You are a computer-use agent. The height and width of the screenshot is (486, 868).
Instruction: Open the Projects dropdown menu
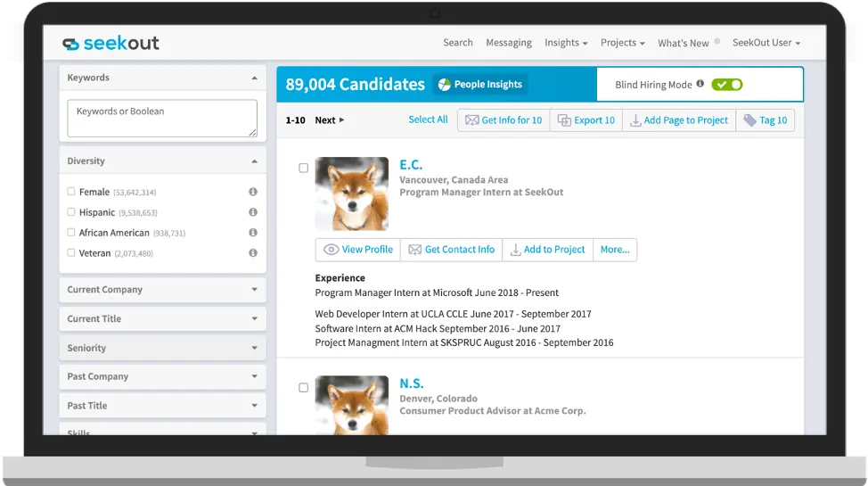pos(623,43)
